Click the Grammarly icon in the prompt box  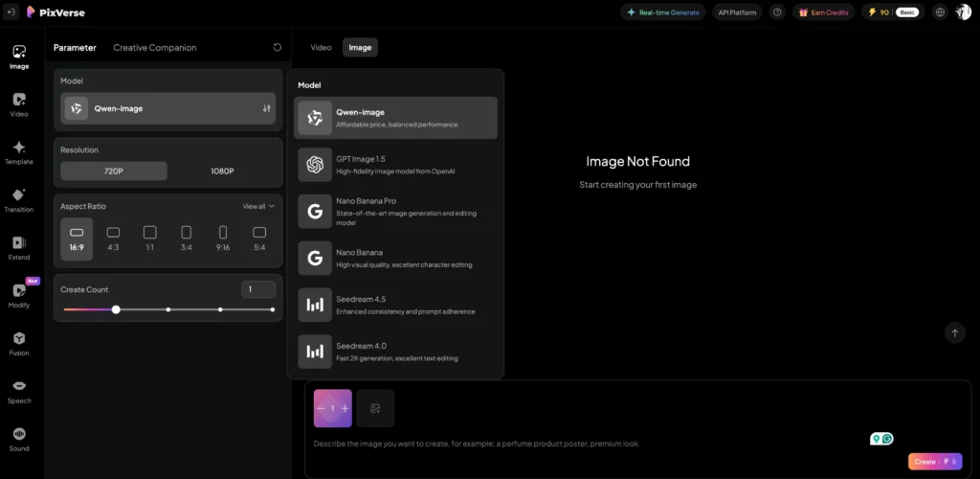pos(887,439)
